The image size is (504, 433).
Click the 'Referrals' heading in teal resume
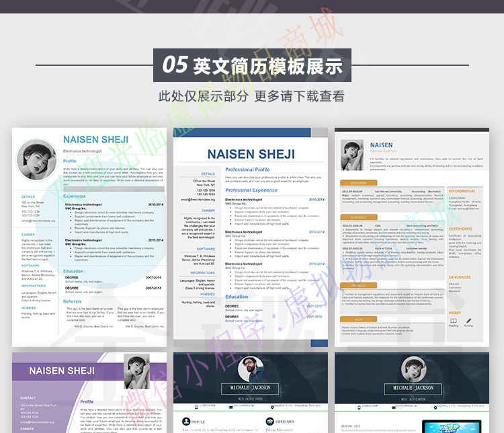72,301
